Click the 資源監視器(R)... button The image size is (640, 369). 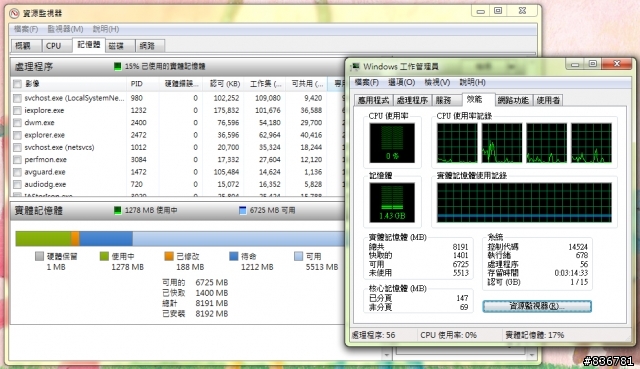pyautogui.click(x=537, y=306)
